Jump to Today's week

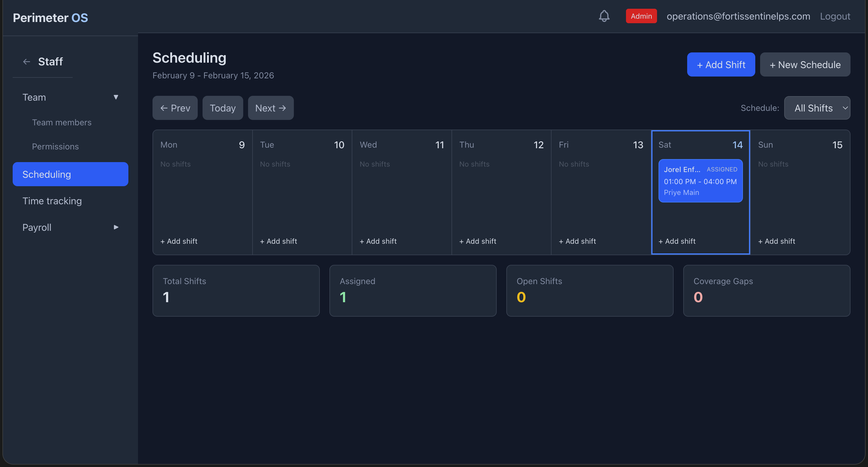click(x=222, y=108)
